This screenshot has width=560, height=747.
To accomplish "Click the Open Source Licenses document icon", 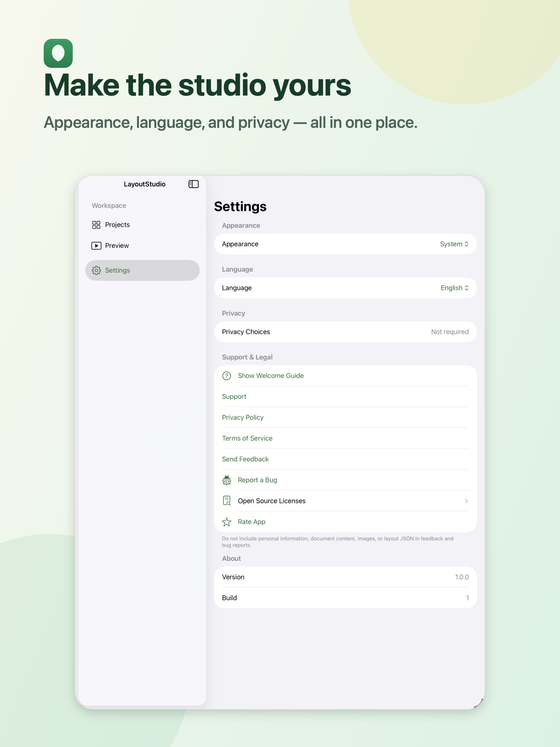I will (227, 501).
